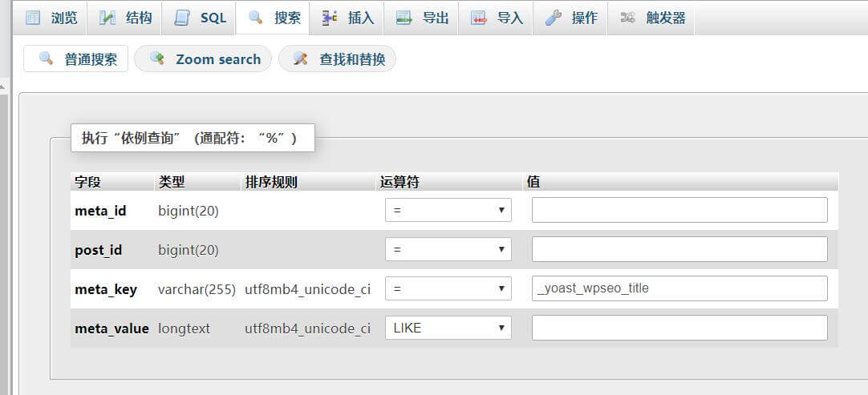Click the Triggers (触发器) icon

point(627,18)
